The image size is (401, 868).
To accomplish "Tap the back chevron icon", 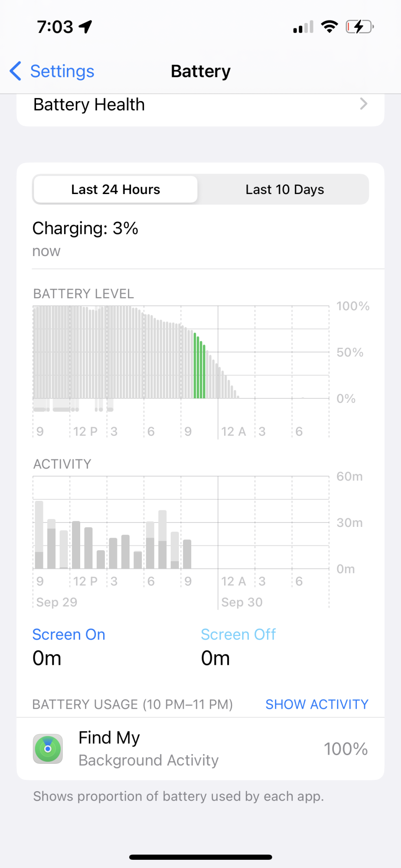I will click(16, 71).
